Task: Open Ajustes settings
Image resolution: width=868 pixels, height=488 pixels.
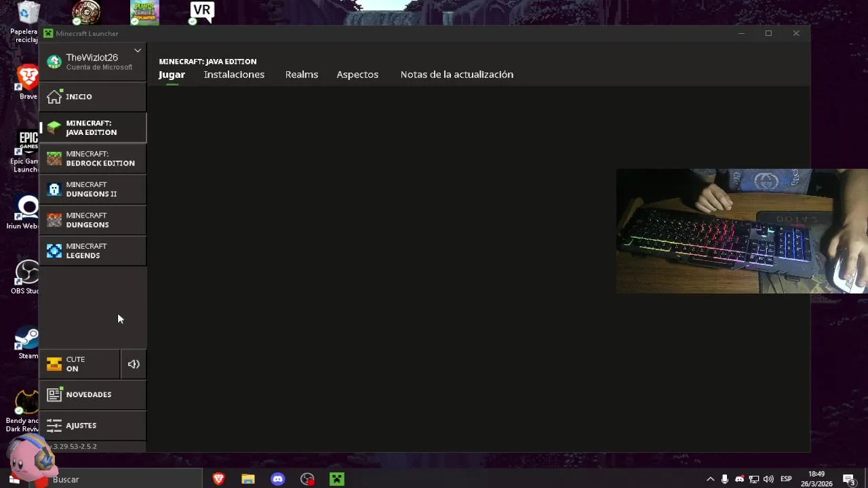Action: (93, 426)
